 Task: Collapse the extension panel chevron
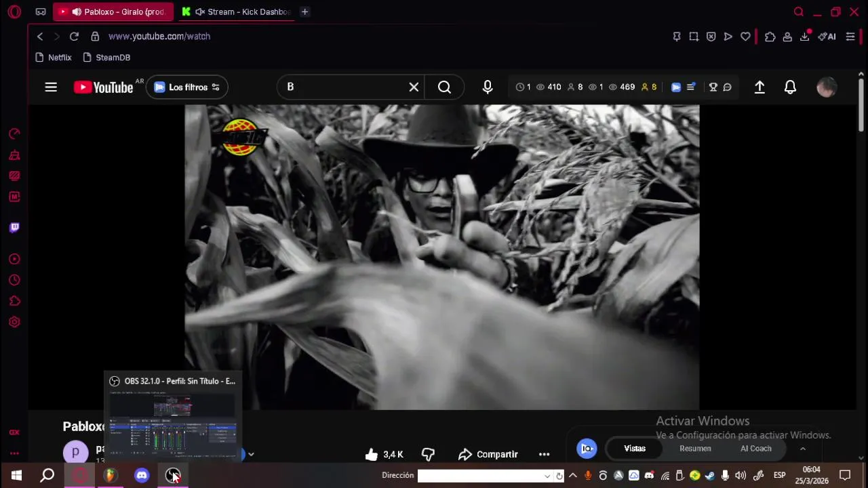[x=802, y=449]
